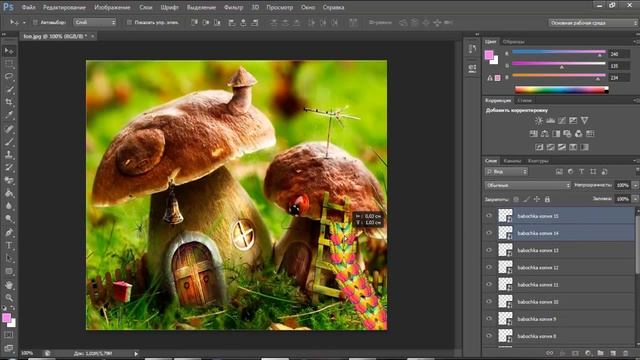Viewport: 640px width, 360px height.
Task: Open the blend mode Обычные dropdown
Action: (x=527, y=185)
